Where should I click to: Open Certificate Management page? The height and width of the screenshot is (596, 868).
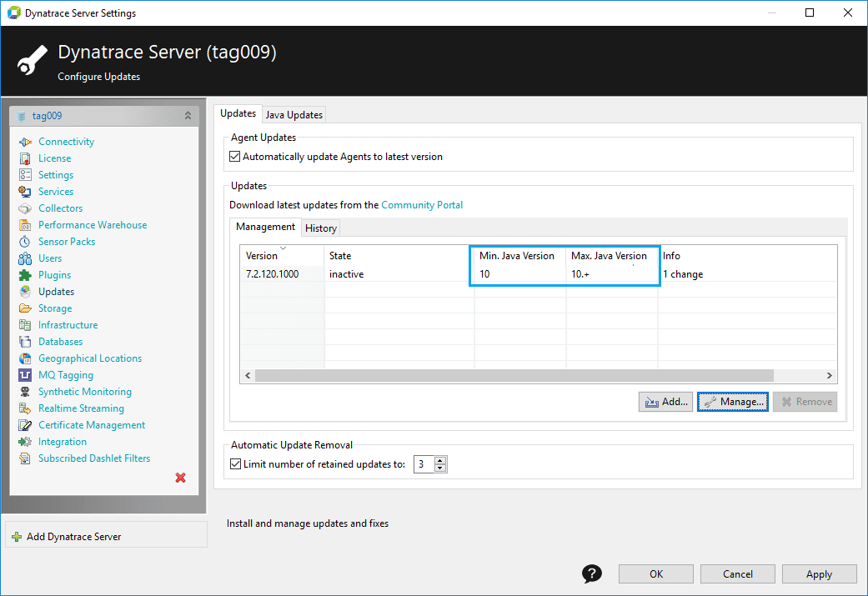92,425
